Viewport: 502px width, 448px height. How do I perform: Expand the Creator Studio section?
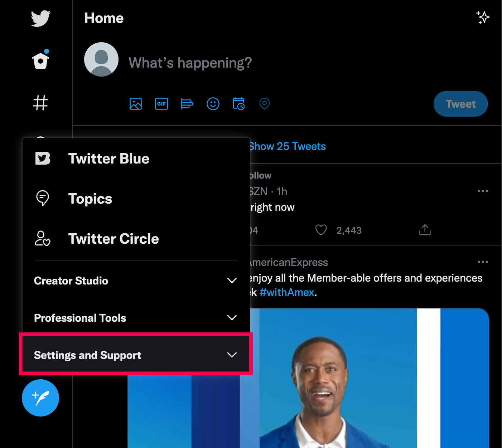136,281
